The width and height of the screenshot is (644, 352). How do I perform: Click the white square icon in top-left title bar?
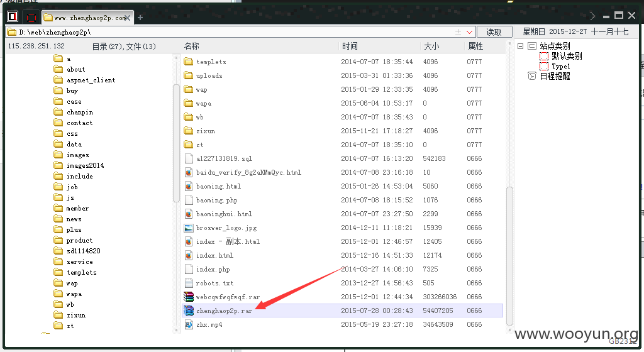click(x=13, y=16)
